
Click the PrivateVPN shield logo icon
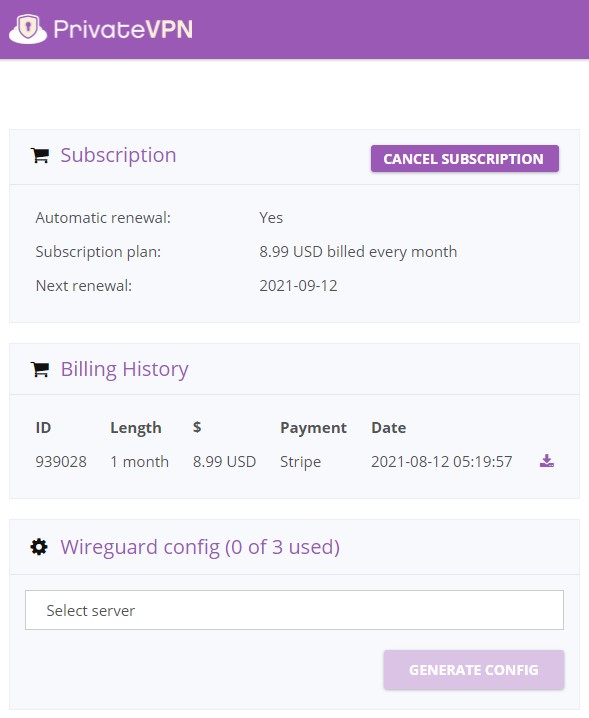point(28,29)
